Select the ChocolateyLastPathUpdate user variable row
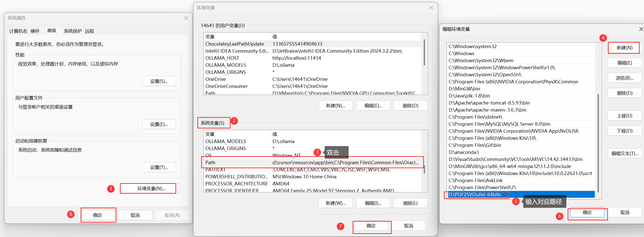The width and height of the screenshot is (644, 237). 313,44
